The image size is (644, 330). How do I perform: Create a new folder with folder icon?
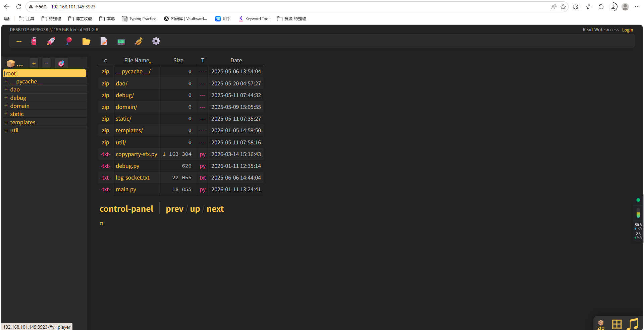point(86,41)
